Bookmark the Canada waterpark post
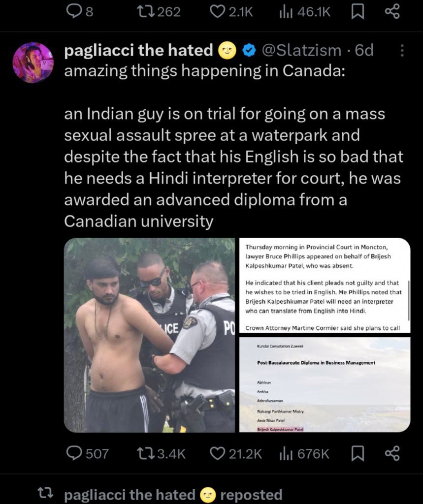Viewport: 423px width, 504px height. (357, 453)
